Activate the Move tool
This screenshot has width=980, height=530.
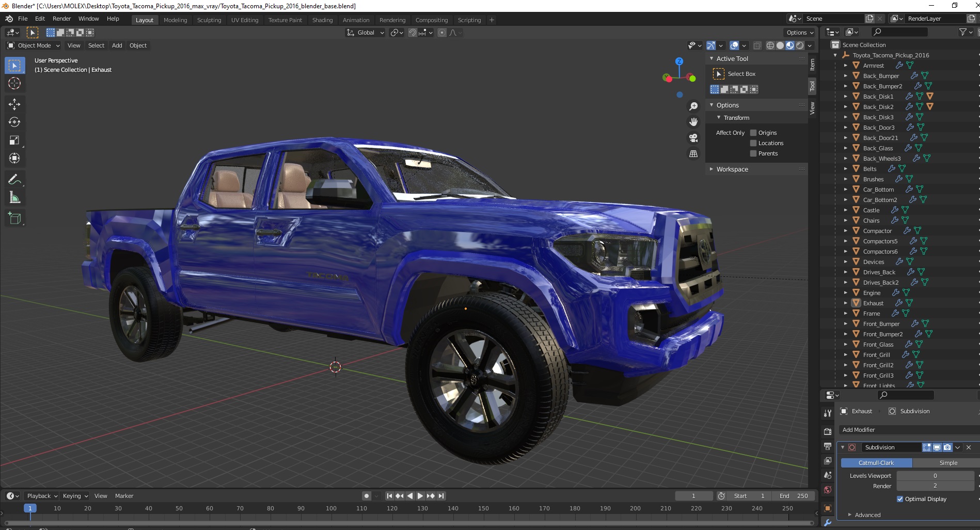click(x=14, y=104)
